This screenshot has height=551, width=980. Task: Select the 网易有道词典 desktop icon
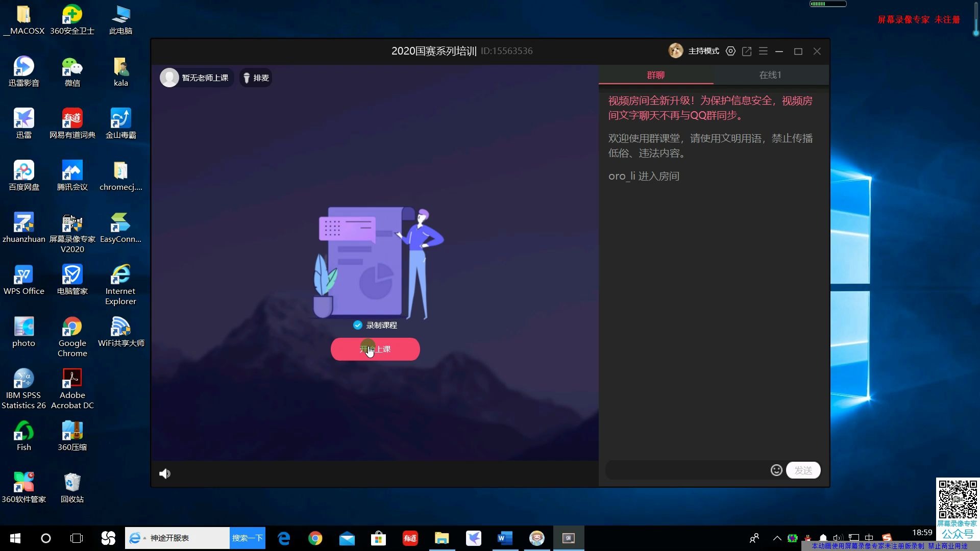[72, 124]
